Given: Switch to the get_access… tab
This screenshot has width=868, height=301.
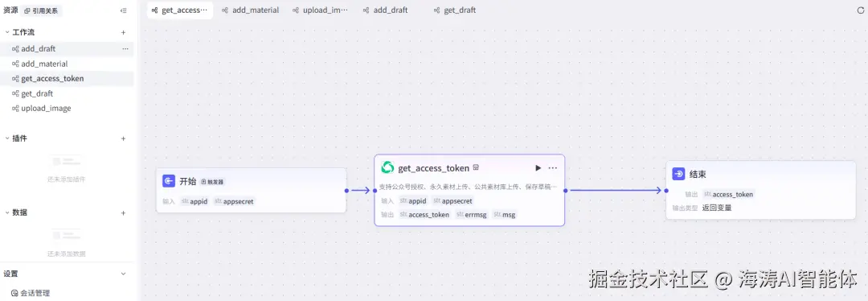Looking at the screenshot, I should [x=180, y=10].
